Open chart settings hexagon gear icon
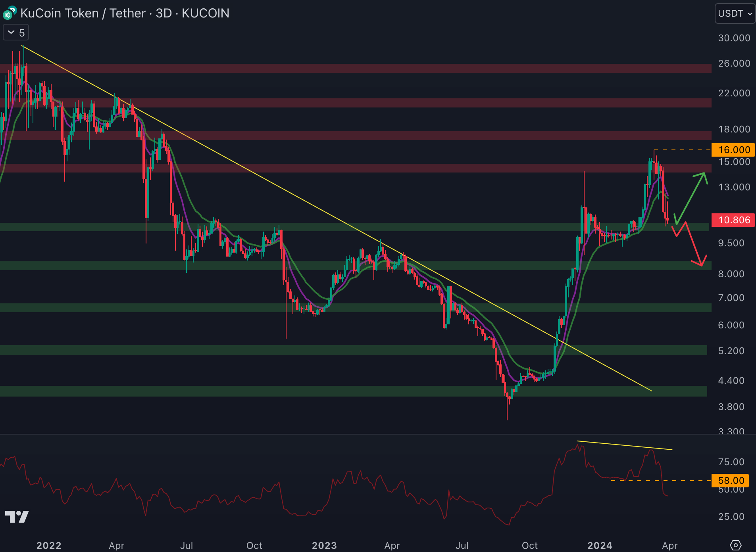This screenshot has height=552, width=756. (x=735, y=545)
